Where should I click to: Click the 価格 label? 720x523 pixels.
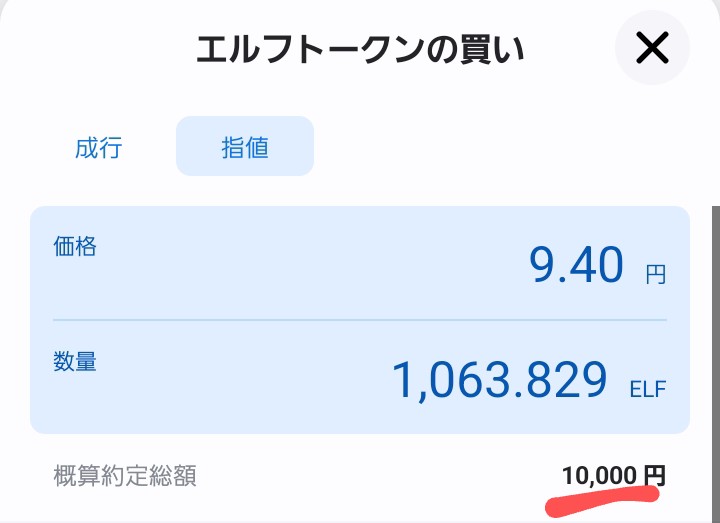tap(74, 246)
